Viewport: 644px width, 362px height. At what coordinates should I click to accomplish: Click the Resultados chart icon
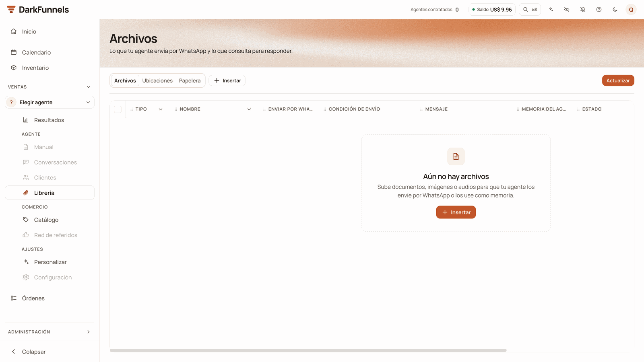tap(26, 120)
